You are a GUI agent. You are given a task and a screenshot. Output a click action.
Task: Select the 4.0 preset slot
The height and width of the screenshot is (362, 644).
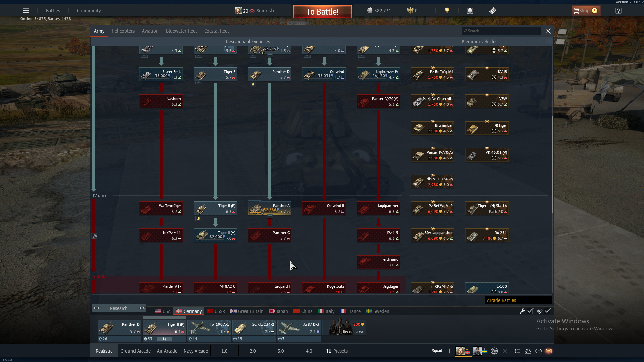pyautogui.click(x=309, y=351)
